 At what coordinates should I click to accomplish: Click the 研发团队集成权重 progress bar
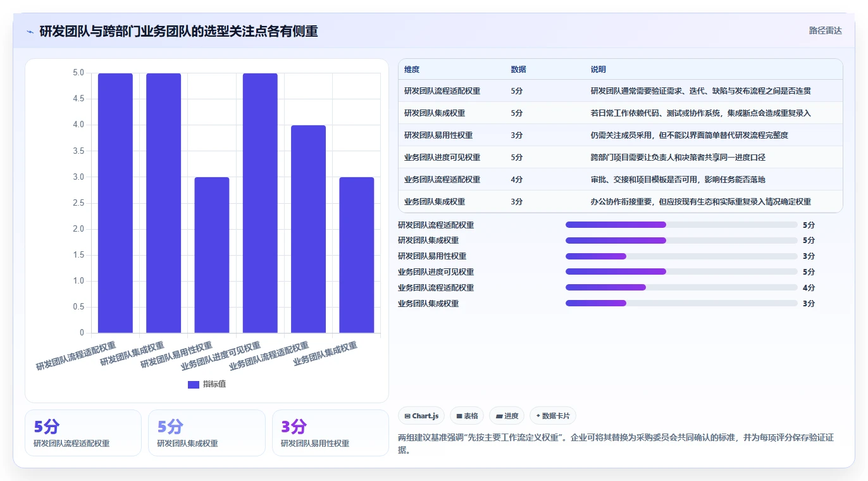point(681,240)
